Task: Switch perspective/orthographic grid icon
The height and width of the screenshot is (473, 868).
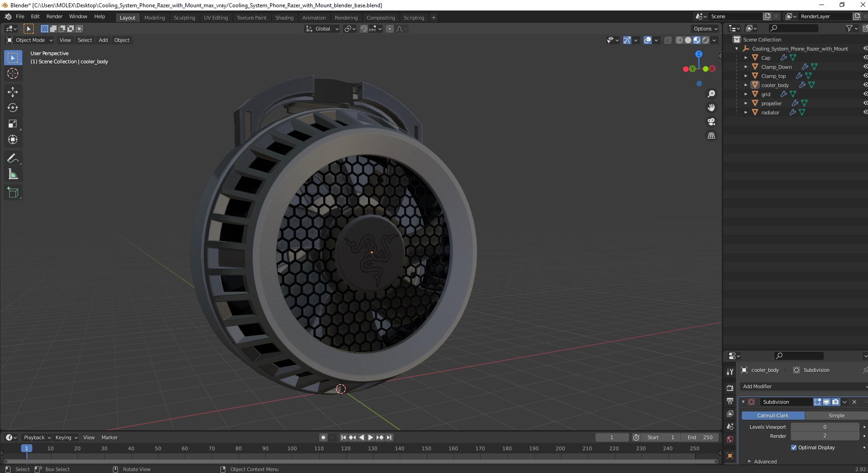Action: tap(711, 136)
